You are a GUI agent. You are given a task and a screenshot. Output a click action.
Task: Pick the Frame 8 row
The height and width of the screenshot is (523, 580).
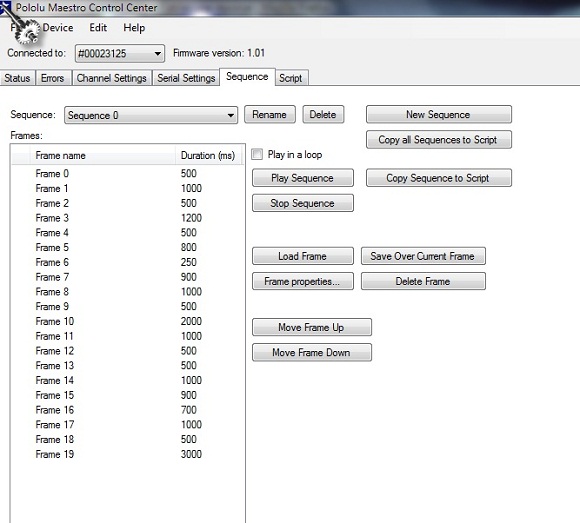pos(128,292)
